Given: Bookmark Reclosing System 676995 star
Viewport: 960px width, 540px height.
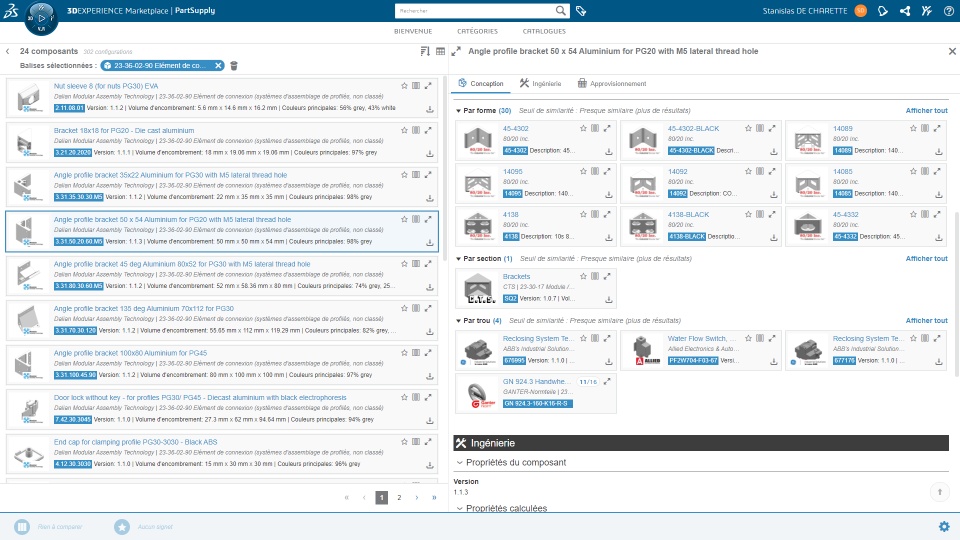Looking at the screenshot, I should tap(583, 338).
